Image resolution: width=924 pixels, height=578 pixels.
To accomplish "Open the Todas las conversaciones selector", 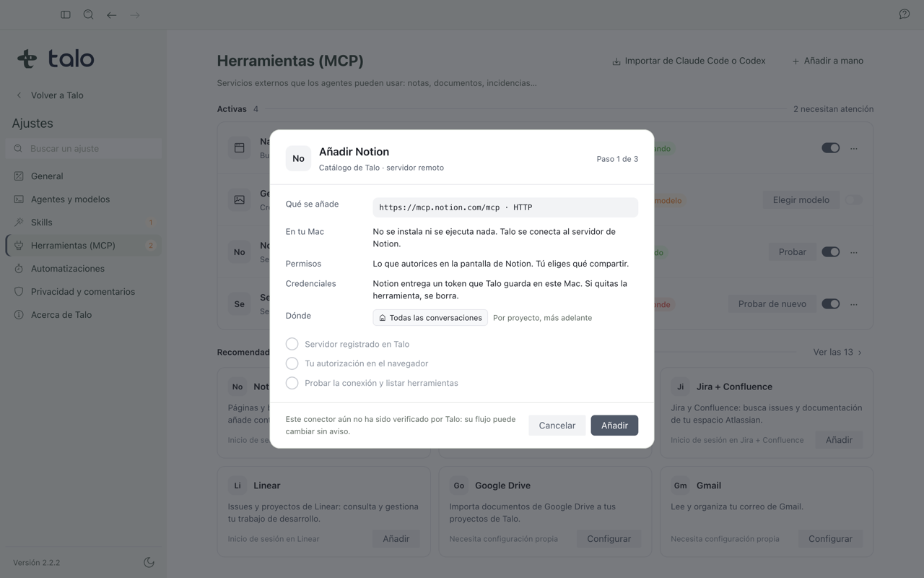I will click(430, 317).
